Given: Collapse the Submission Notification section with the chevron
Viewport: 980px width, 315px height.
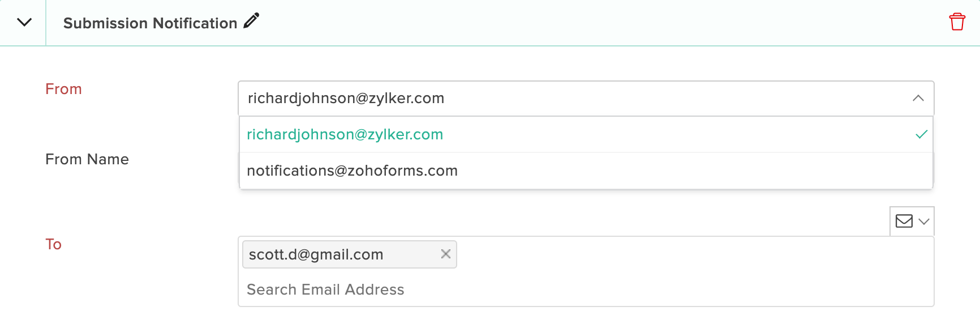Looking at the screenshot, I should pos(24,23).
